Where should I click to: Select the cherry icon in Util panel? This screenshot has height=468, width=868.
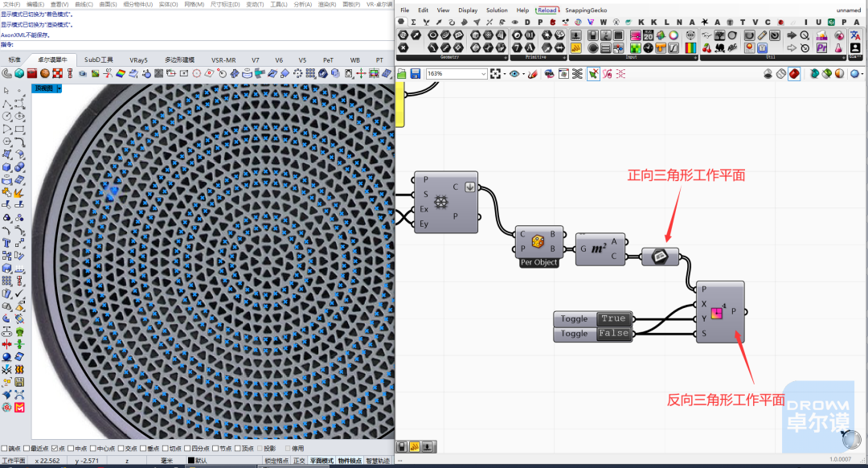pyautogui.click(x=707, y=48)
